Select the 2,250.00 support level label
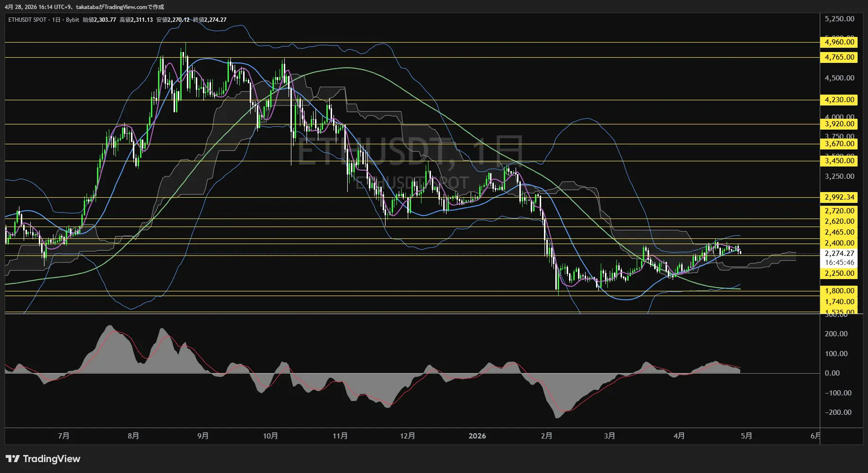The width and height of the screenshot is (868, 473). tap(839, 273)
